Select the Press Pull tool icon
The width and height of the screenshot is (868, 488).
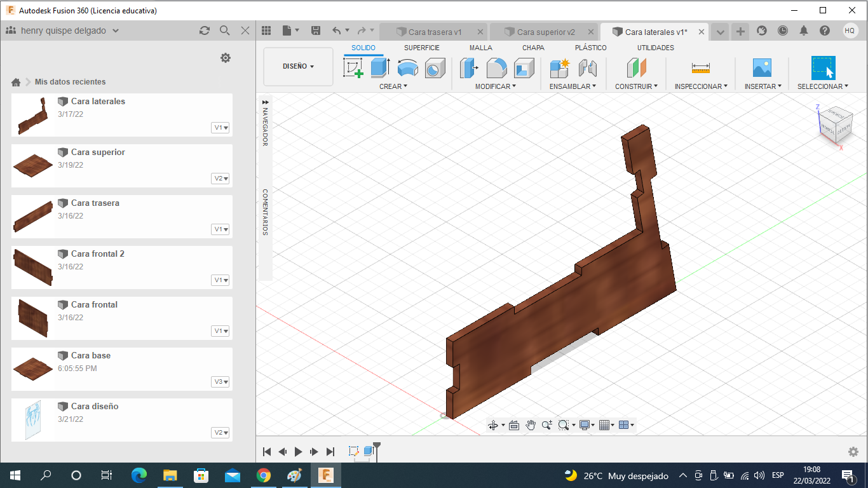tap(469, 67)
